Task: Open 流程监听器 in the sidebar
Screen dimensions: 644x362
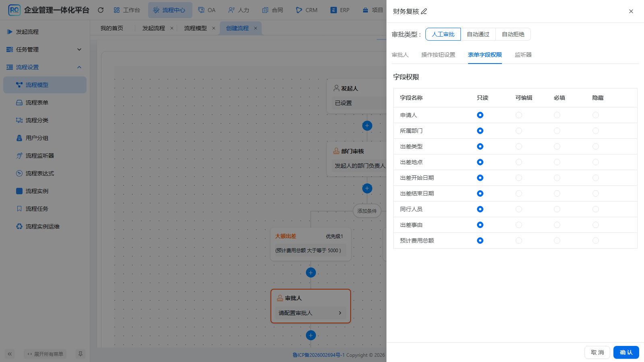Action: [x=45, y=156]
